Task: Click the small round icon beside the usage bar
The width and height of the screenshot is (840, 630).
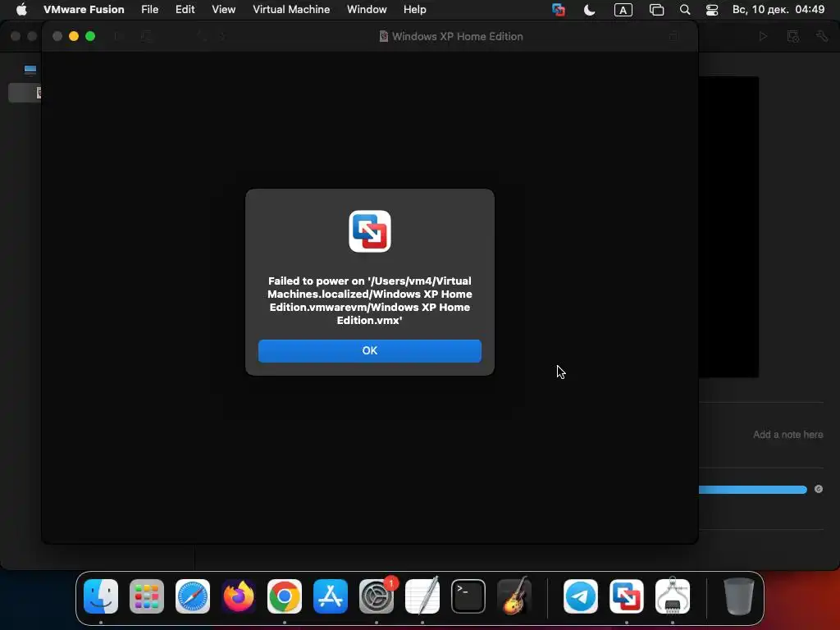Action: coord(819,489)
